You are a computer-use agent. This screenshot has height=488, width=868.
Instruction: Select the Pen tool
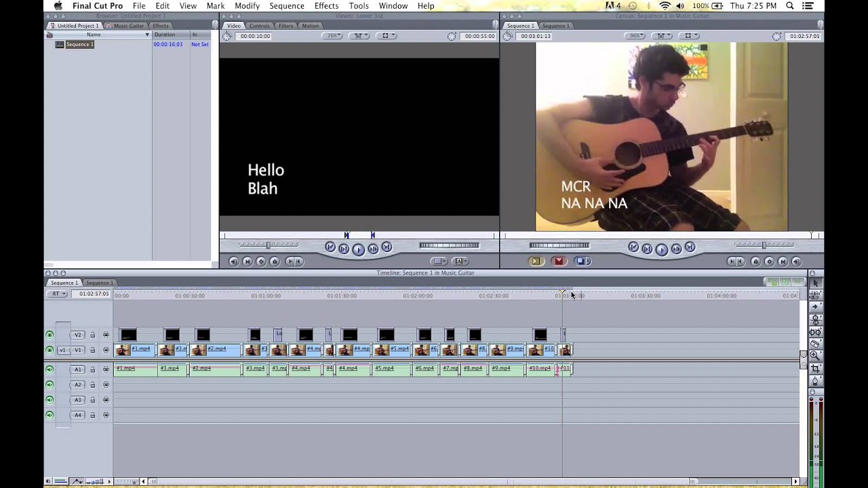point(816,380)
